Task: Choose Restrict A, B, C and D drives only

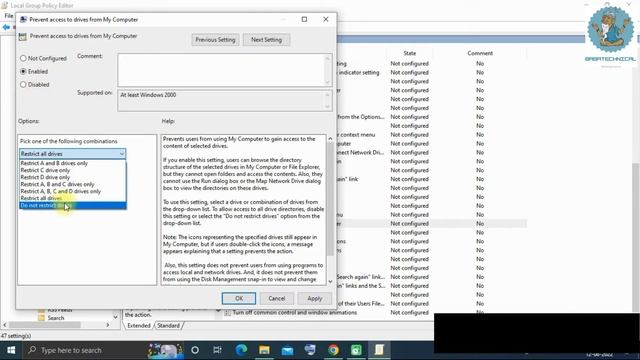Action: point(73,191)
